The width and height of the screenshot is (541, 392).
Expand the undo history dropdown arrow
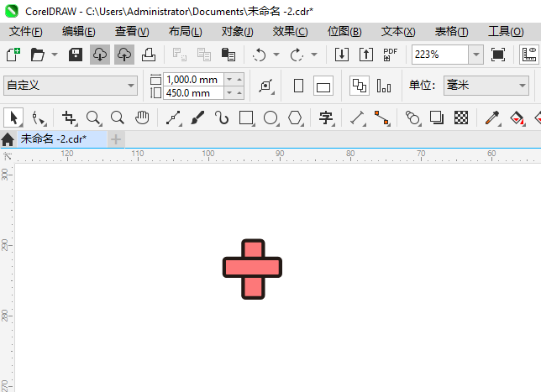coord(276,55)
